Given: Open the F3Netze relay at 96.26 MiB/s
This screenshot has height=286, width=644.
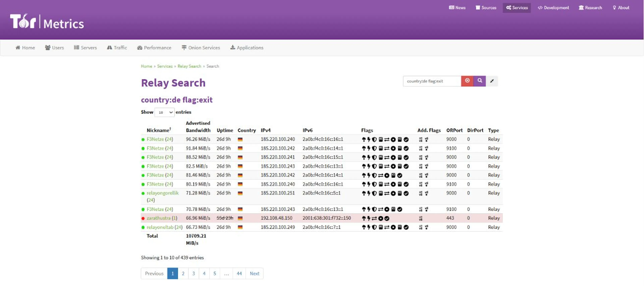Looking at the screenshot, I should (x=155, y=139).
